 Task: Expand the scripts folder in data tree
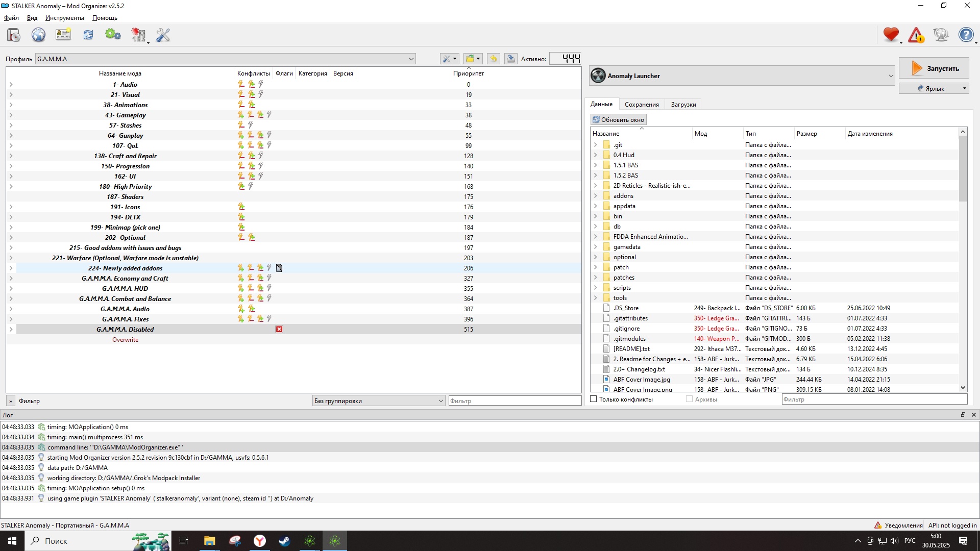click(x=595, y=288)
